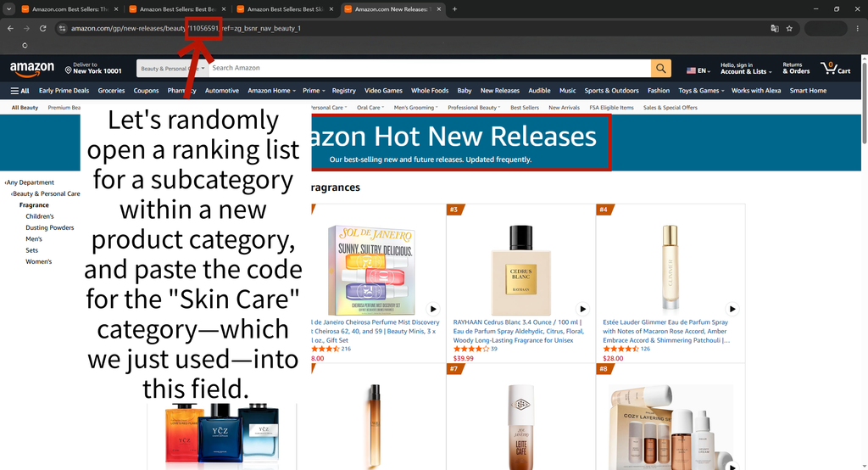Open New Releases in nav bar

[x=500, y=90]
